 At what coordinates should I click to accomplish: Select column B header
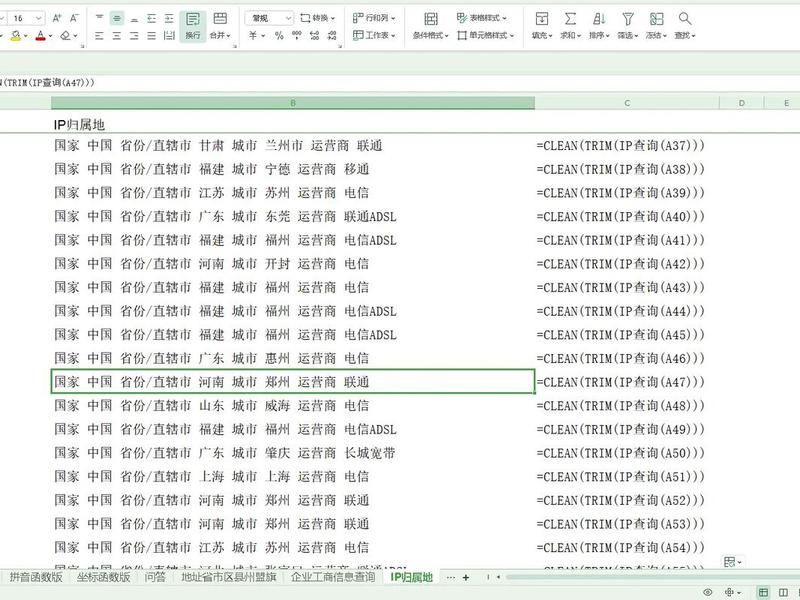293,103
